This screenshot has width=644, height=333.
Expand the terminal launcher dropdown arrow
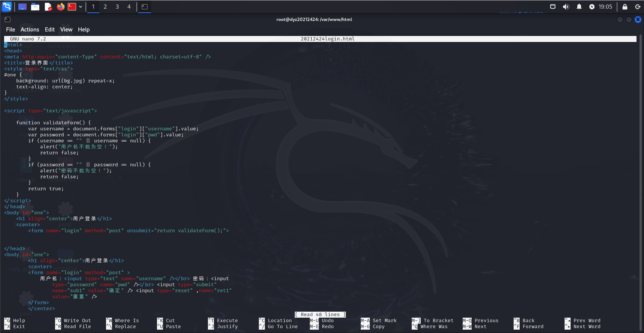[81, 7]
